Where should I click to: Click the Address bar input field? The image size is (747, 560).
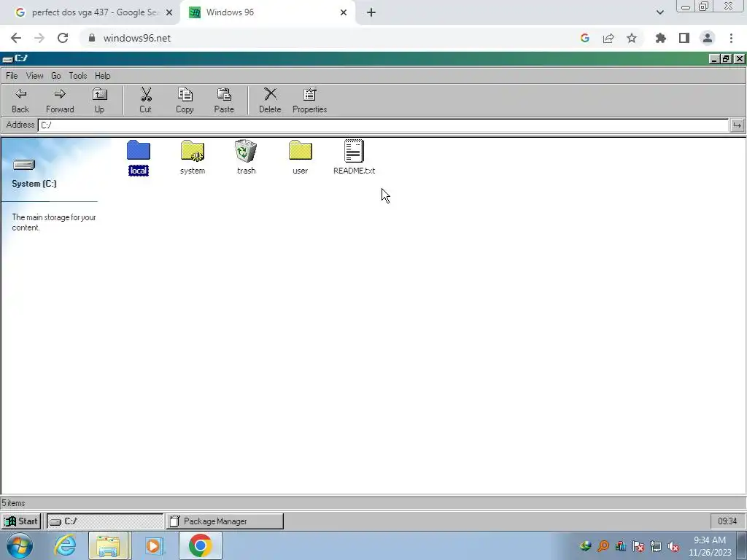[383, 125]
